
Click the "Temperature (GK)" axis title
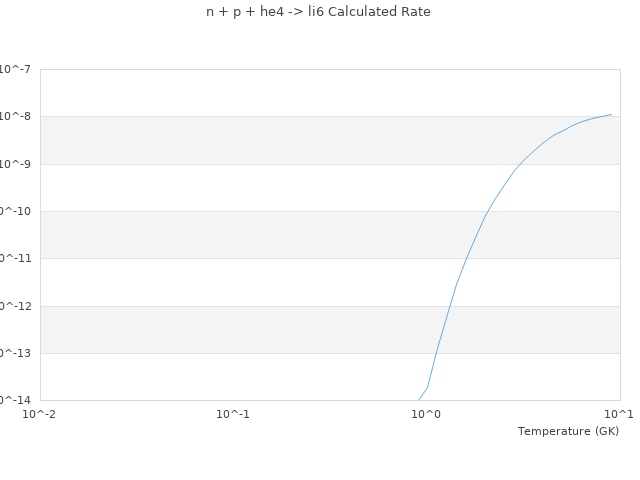point(568,431)
